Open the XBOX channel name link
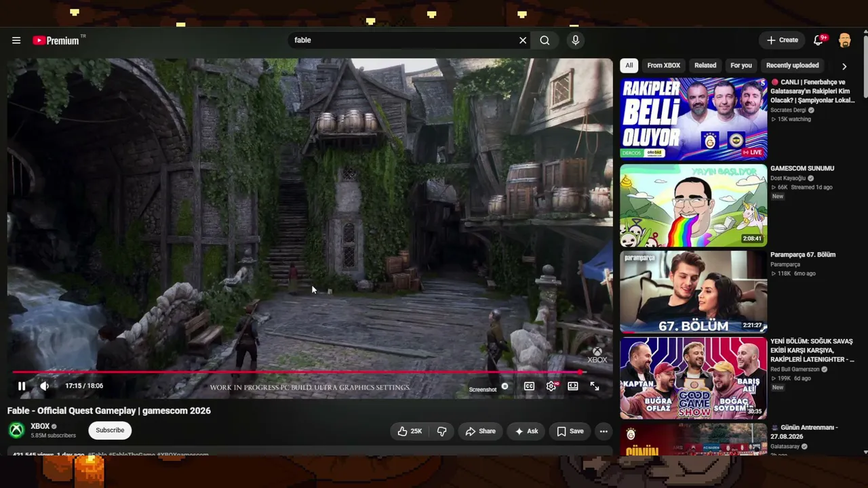Image resolution: width=868 pixels, height=488 pixels. (40, 426)
